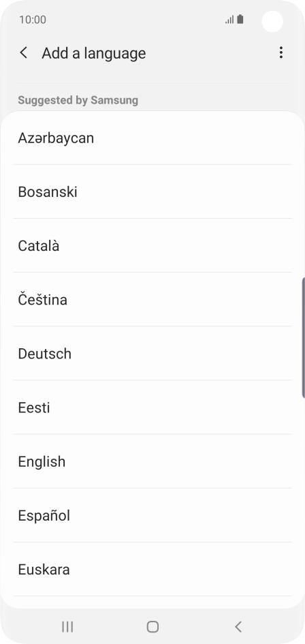Image resolution: width=305 pixels, height=644 pixels.
Task: Choose Català from the list
Action: pyautogui.click(x=152, y=245)
